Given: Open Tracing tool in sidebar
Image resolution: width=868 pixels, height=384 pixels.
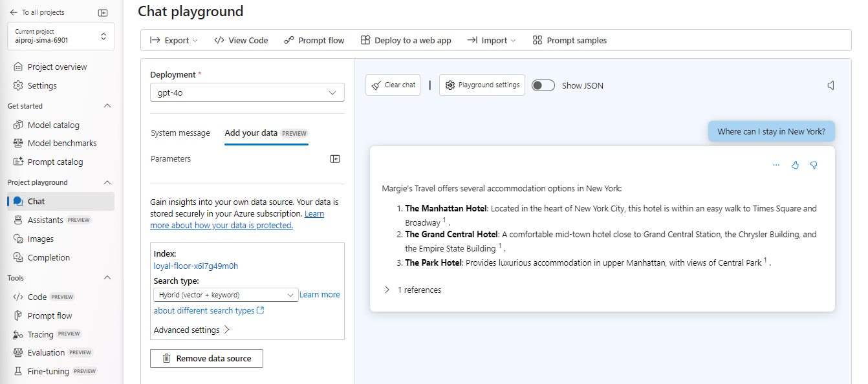Looking at the screenshot, I should 40,334.
